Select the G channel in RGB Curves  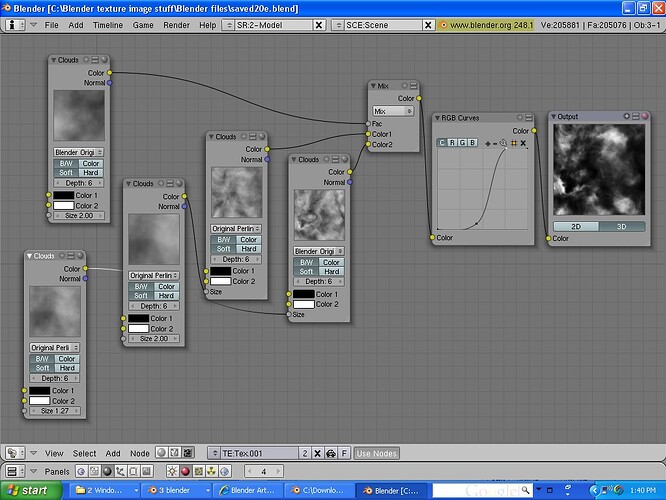463,143
